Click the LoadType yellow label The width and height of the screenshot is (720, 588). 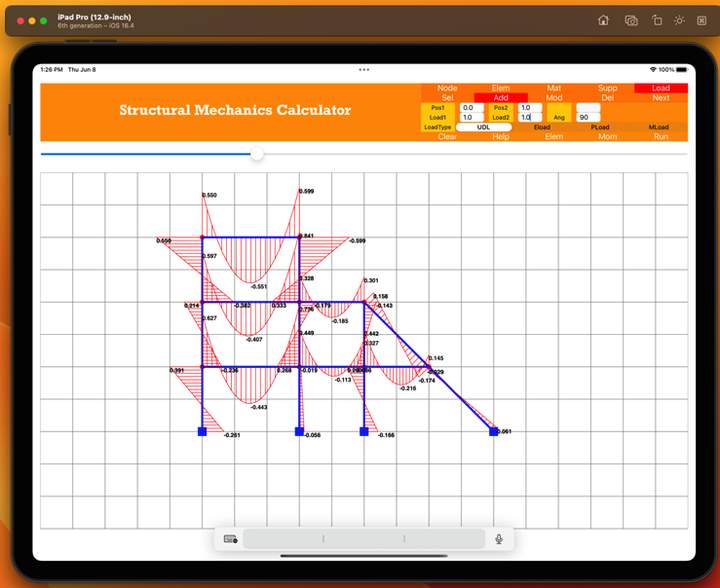(x=438, y=127)
